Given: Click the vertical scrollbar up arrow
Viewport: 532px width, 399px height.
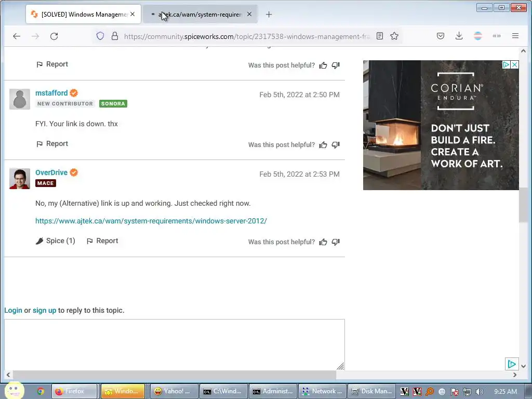Looking at the screenshot, I should pos(523,51).
